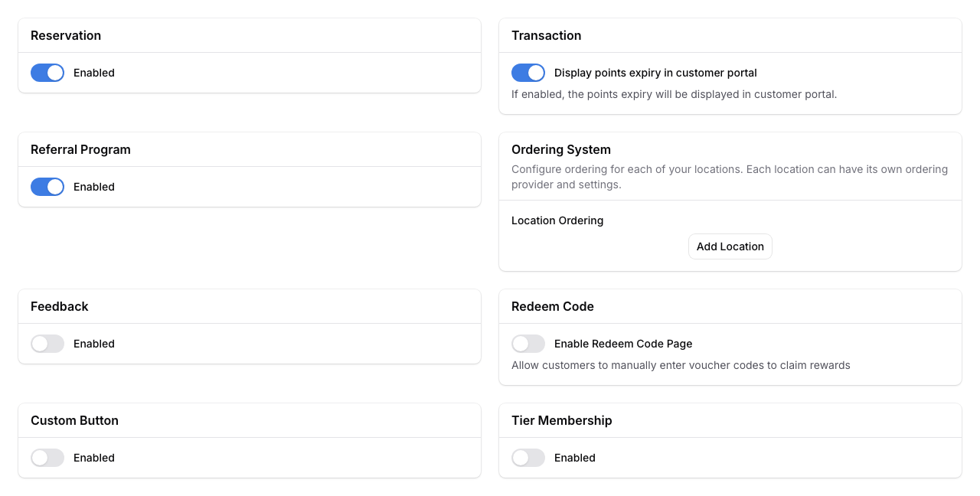Disable display of points expiry in customer portal
Viewport: 980px width, 496px height.
(528, 73)
